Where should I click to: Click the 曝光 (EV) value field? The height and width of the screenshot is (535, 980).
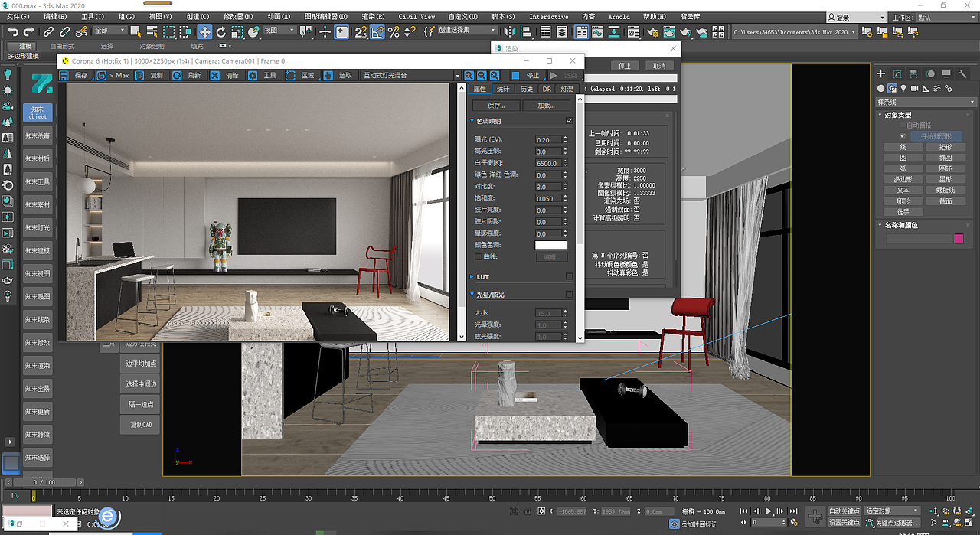coord(547,139)
